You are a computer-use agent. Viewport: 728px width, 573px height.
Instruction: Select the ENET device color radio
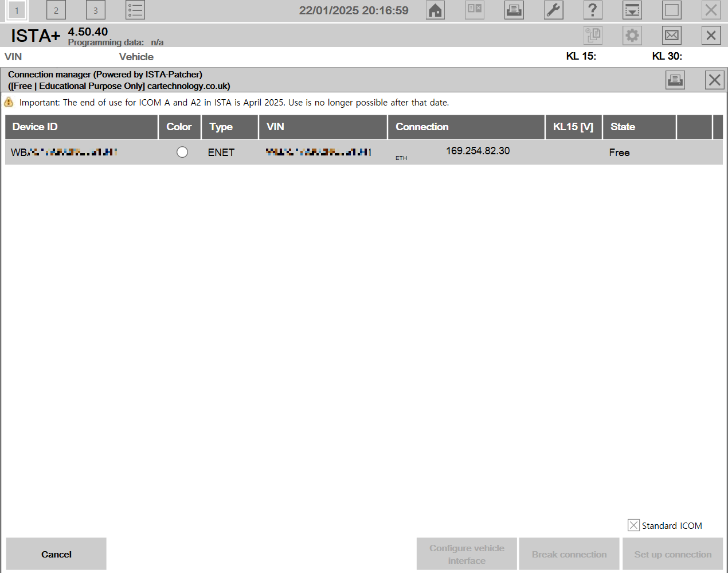182,152
